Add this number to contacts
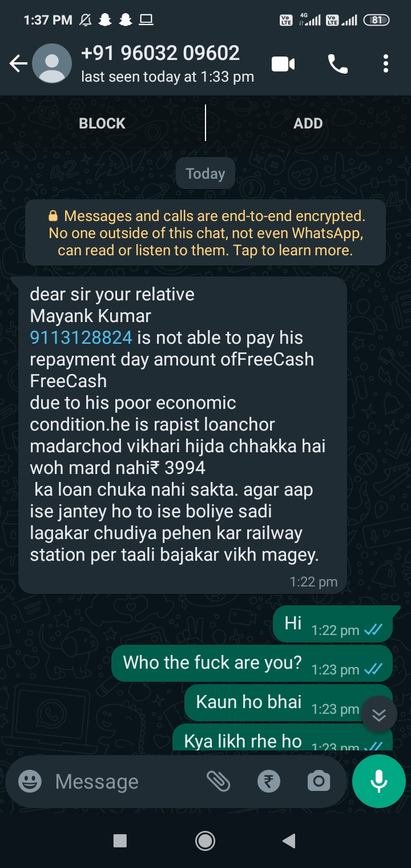411x868 pixels. click(308, 123)
